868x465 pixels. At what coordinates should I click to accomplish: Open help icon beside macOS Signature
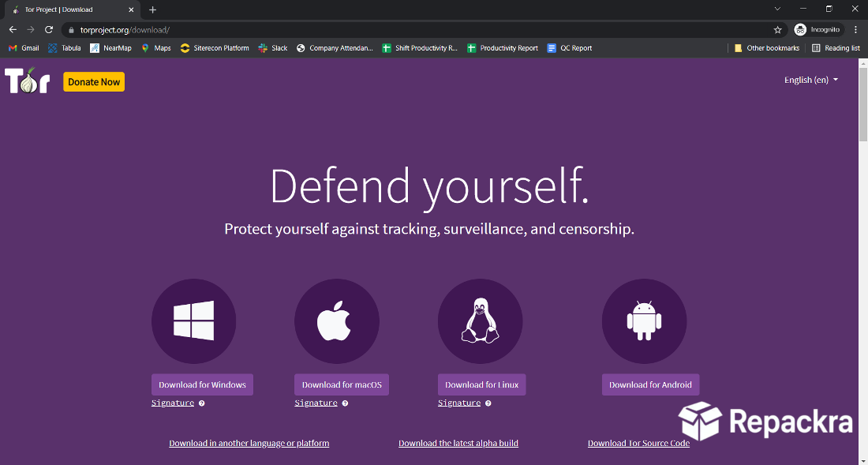(345, 403)
